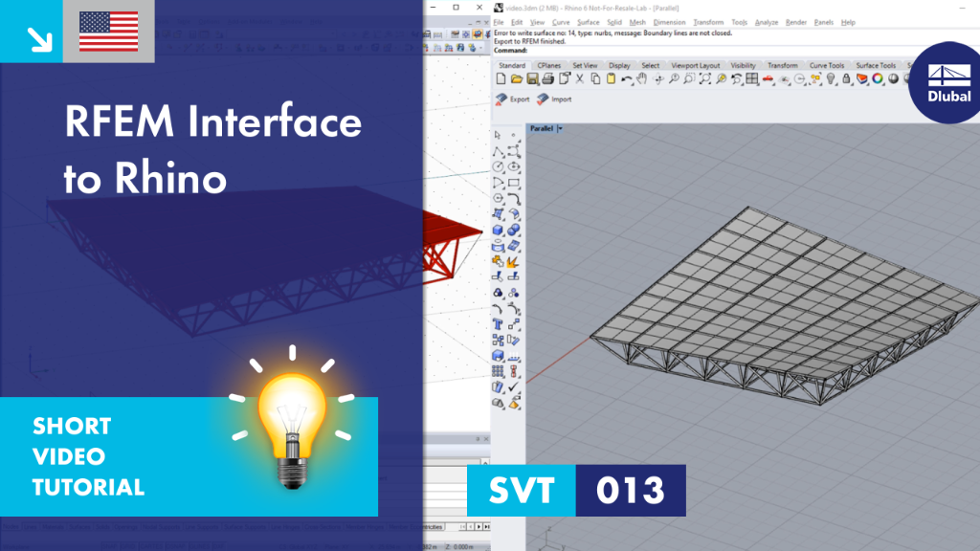Click the checkmark icon in sidebar
980x551 pixels.
pyautogui.click(x=514, y=387)
